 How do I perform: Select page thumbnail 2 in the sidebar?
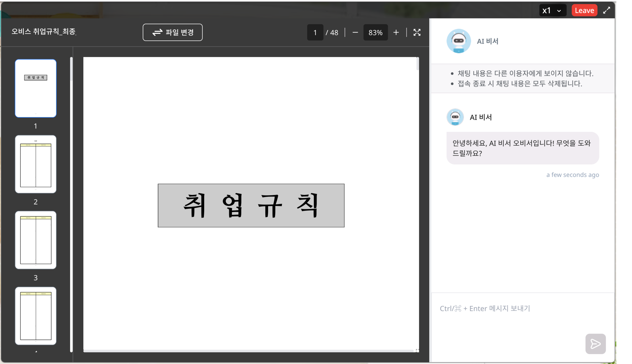[36, 164]
